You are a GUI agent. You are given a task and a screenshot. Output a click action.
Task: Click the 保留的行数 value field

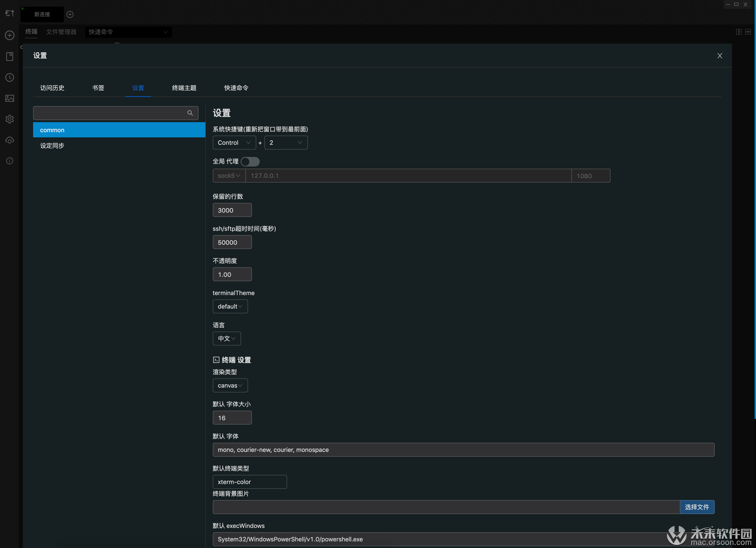232,210
